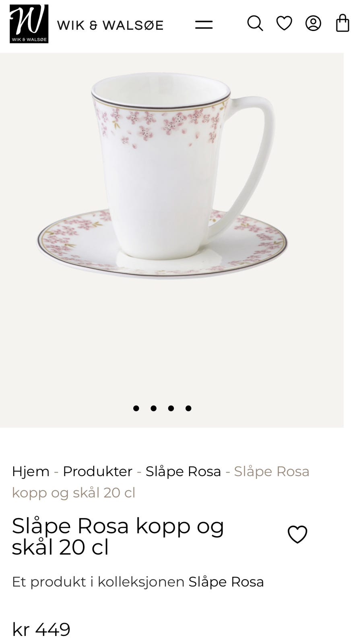Open Slåpe Rosa breadcrumb link
Screen dimensions: 363x644
point(183,471)
